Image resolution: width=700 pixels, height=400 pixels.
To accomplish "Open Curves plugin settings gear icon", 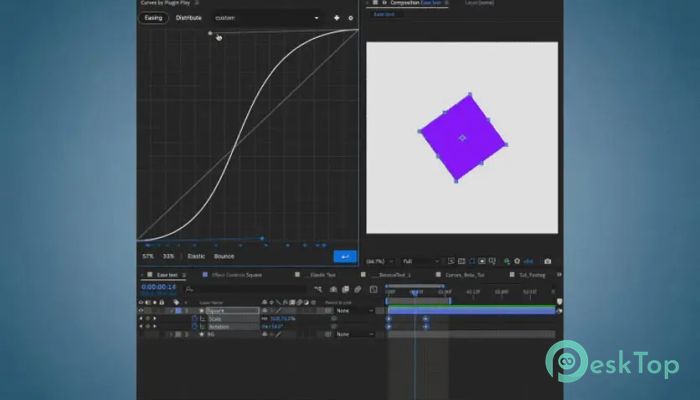I will click(x=350, y=18).
